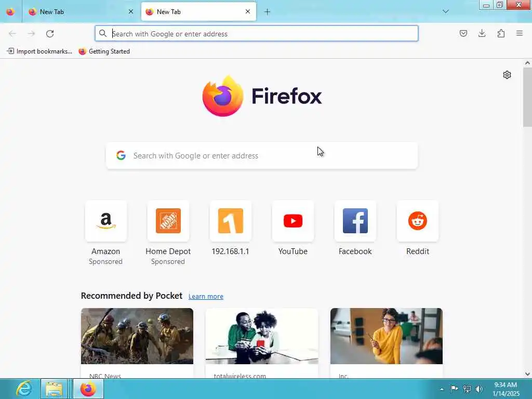Expand the list all tabs chevron

(x=446, y=11)
